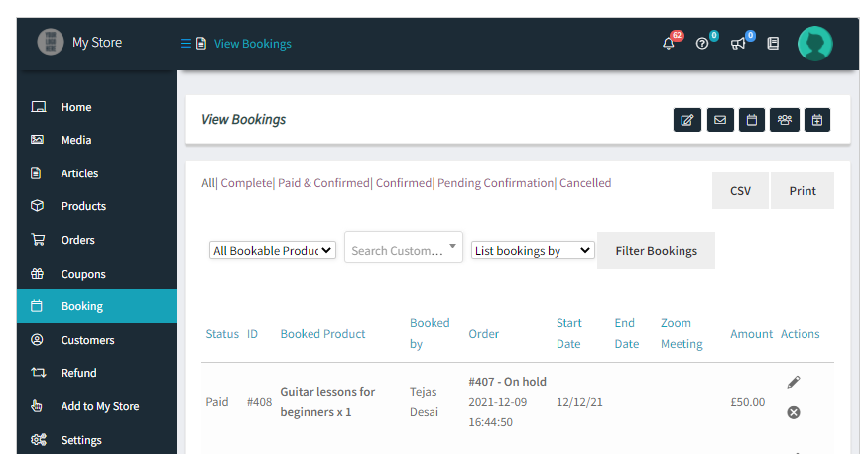
Task: Open the announcements megaphone icon
Action: tap(738, 44)
